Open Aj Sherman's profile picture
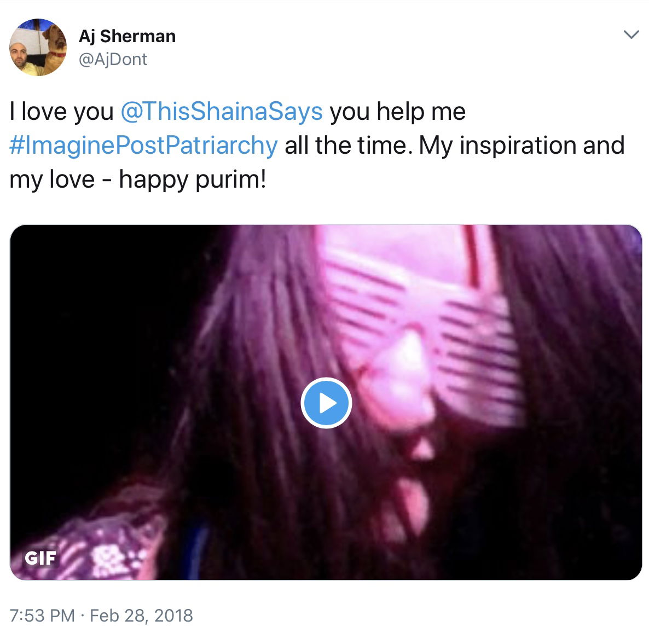 (38, 47)
